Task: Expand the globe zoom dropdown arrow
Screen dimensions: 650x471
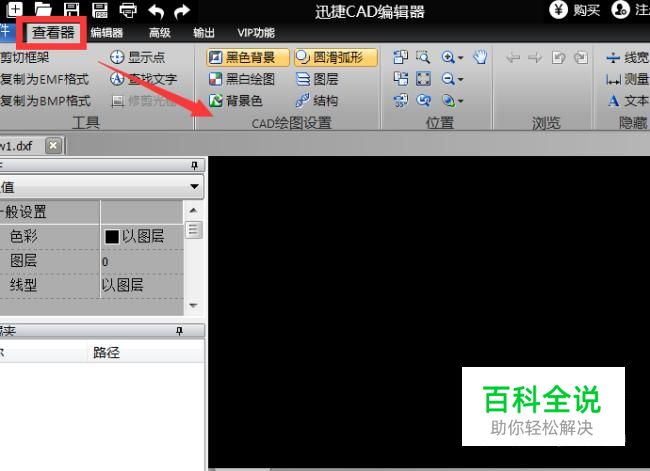Action: 460,101
